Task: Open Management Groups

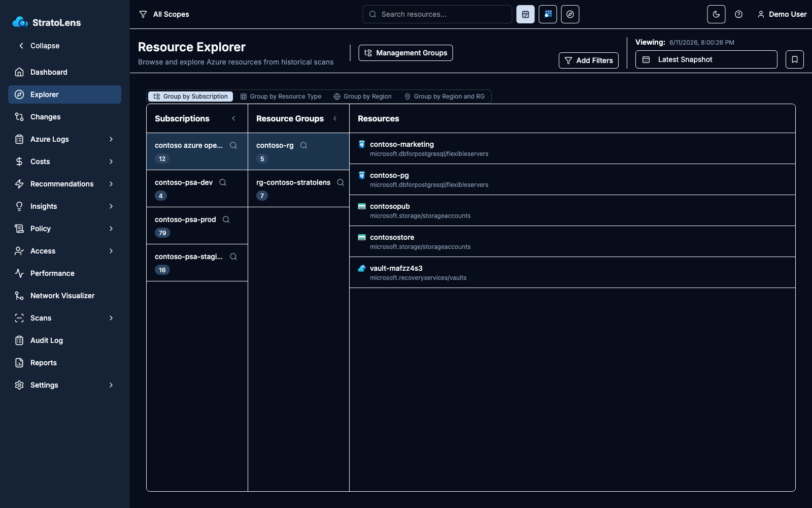Action: pos(405,53)
